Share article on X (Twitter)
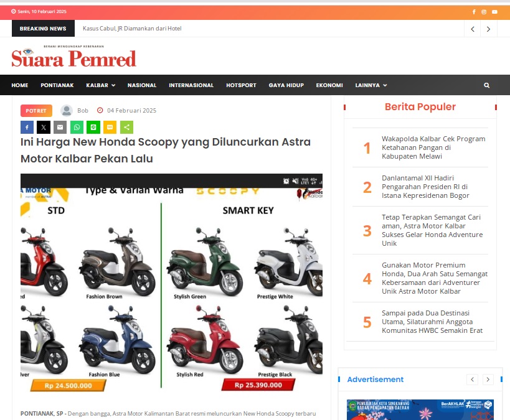 [44, 127]
